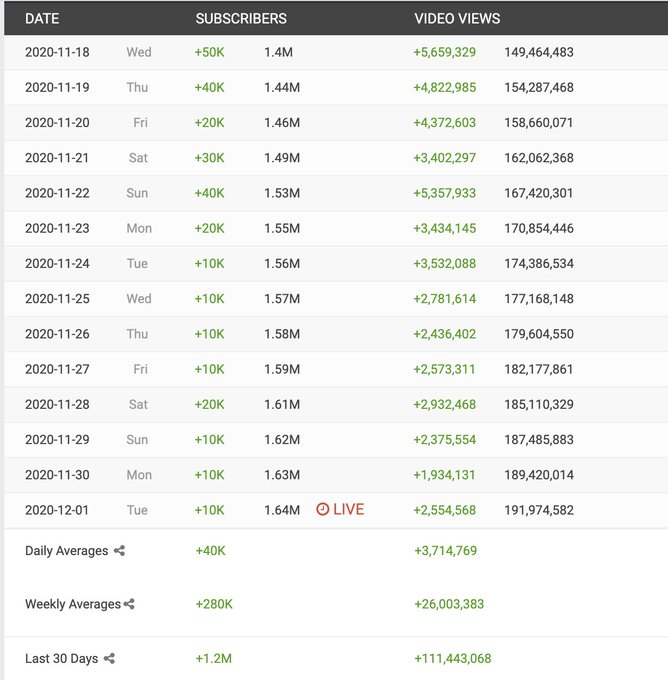Screen dimensions: 668x680
Task: Select the +111,443,068 last 30 days views
Action: (x=452, y=658)
